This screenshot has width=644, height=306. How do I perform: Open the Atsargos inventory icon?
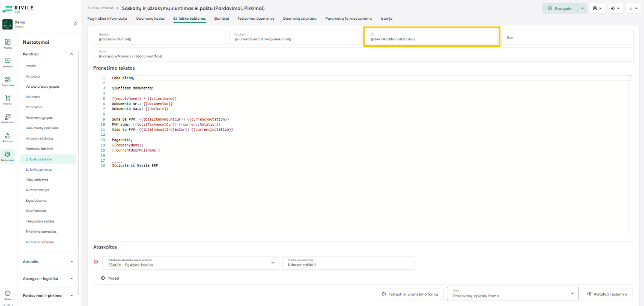coord(7,137)
